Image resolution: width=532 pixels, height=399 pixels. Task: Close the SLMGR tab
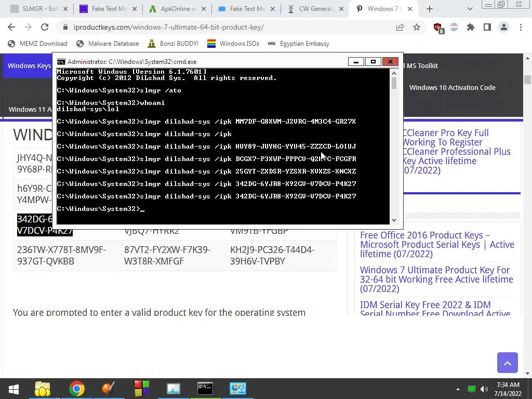click(x=65, y=9)
